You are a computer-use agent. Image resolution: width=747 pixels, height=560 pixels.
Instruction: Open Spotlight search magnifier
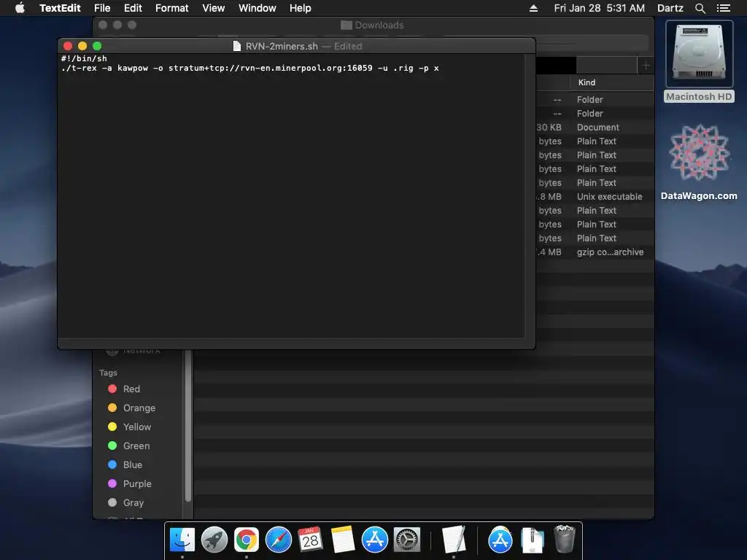[700, 8]
